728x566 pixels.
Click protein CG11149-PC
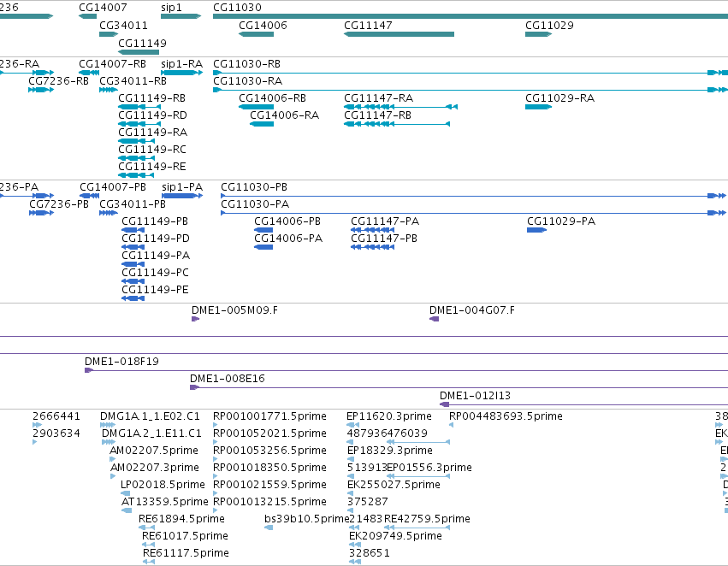155,273
